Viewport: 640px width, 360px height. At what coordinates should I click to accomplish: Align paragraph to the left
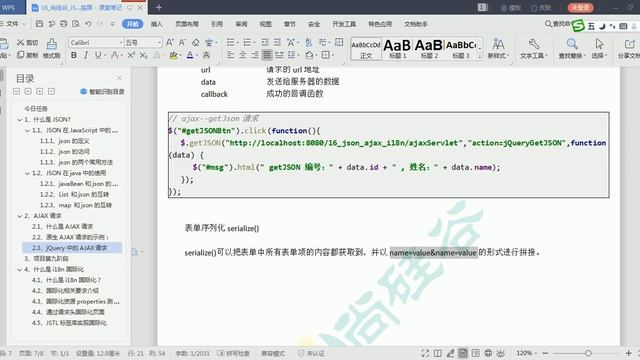pos(231,55)
